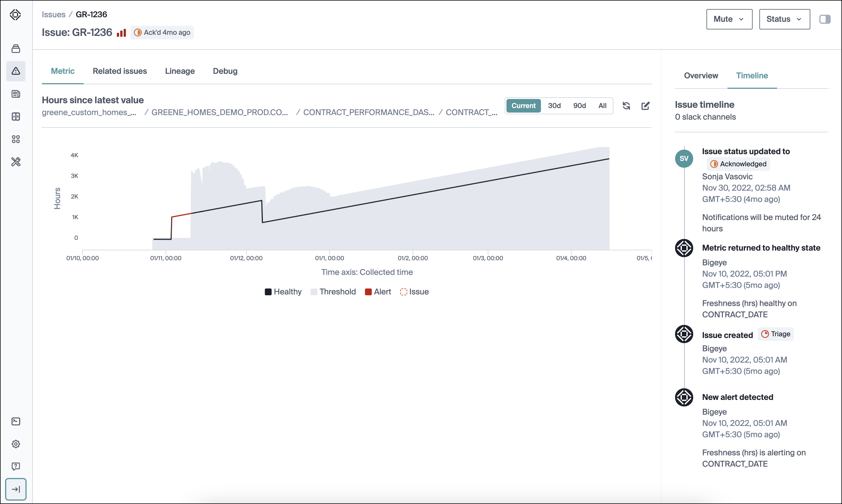Open the issues warning-triangle sidebar icon

pos(16,71)
